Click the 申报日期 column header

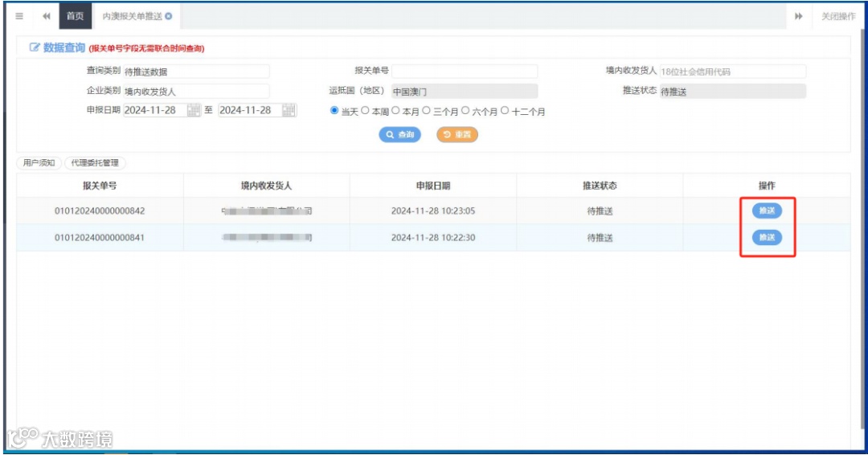click(433, 186)
